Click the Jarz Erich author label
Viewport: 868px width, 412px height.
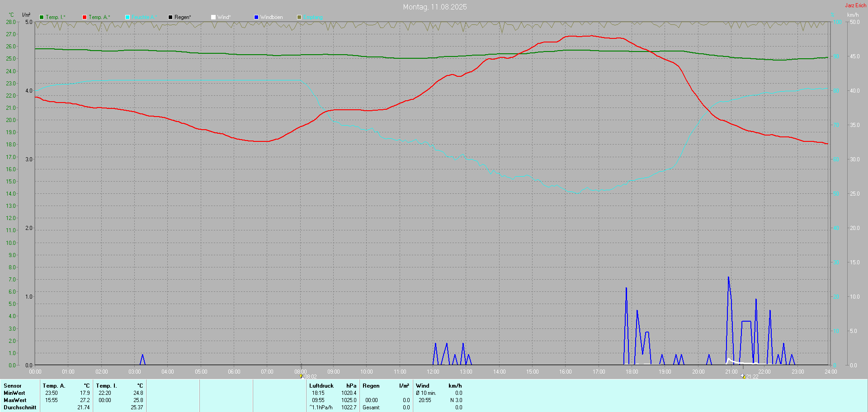point(855,5)
